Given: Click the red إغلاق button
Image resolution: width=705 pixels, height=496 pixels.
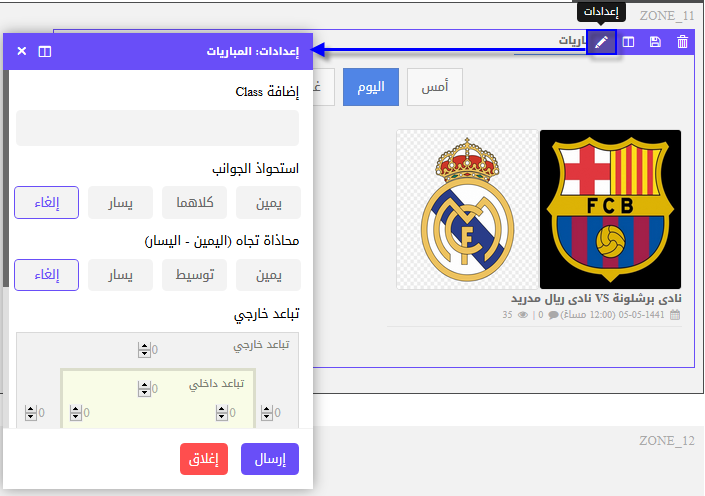Looking at the screenshot, I should pos(204,459).
